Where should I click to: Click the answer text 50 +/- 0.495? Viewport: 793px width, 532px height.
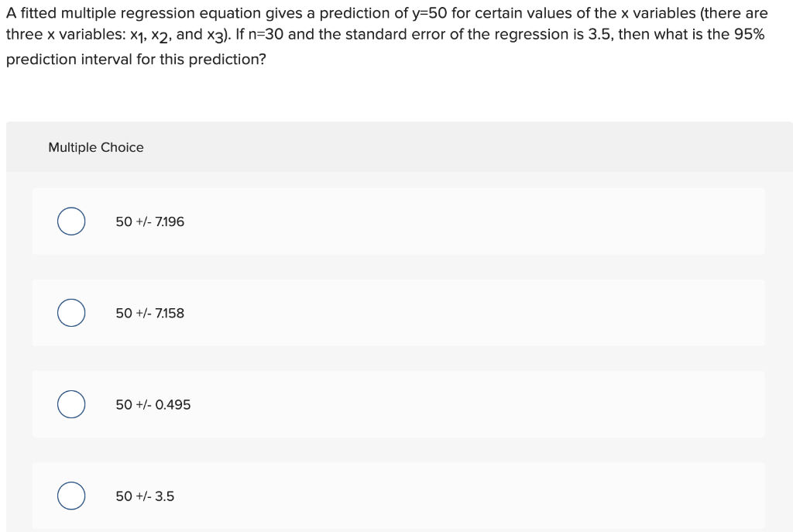click(153, 404)
